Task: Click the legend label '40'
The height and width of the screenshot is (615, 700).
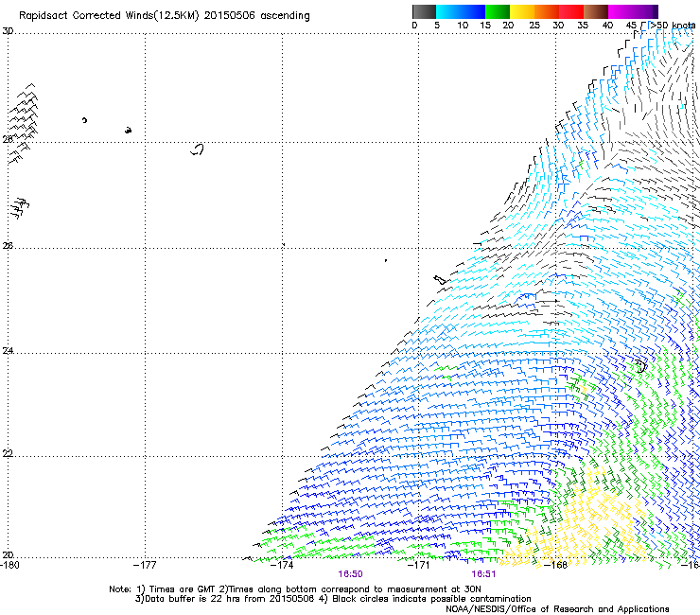Action: tap(607, 25)
